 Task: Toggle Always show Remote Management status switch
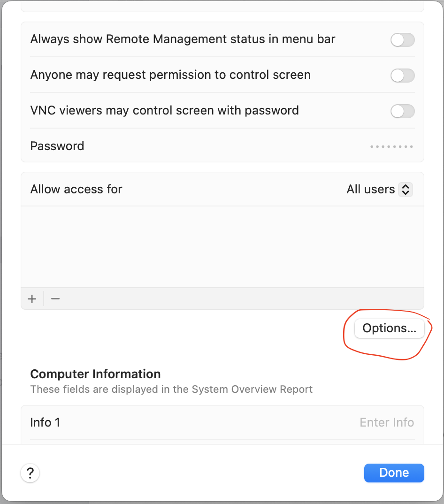[402, 40]
